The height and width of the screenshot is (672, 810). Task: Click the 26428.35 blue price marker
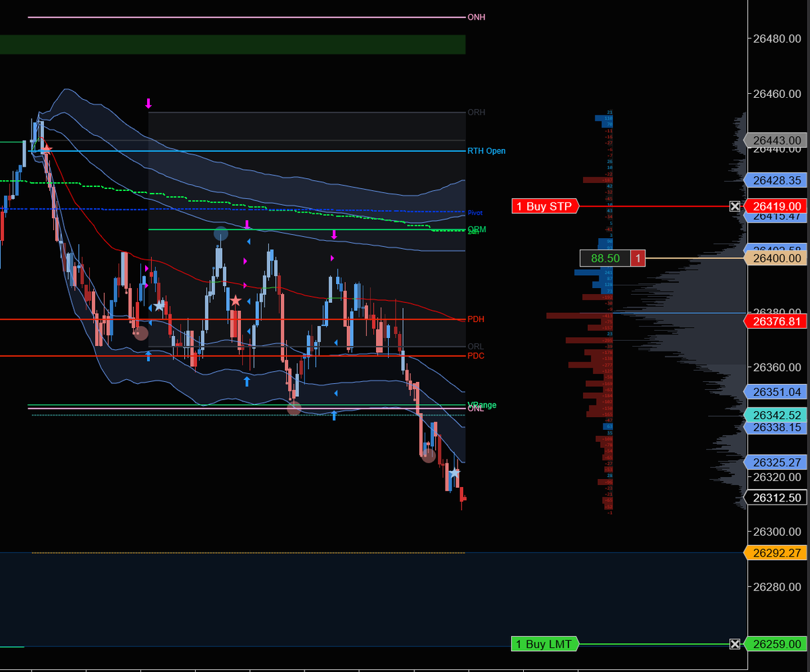pos(776,180)
